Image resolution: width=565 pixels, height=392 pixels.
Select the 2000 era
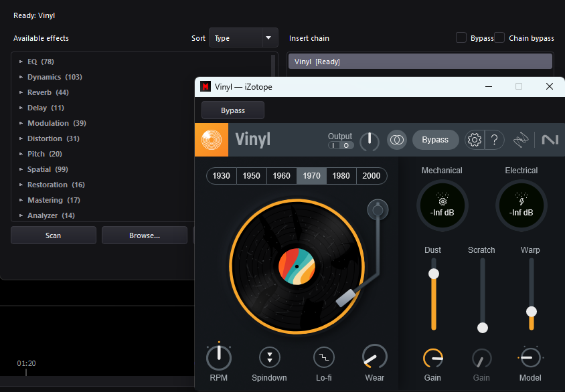pos(371,176)
